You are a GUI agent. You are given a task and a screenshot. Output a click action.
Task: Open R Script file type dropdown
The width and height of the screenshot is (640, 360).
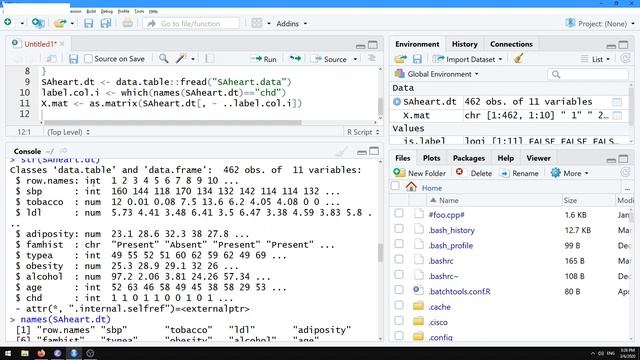pos(363,132)
